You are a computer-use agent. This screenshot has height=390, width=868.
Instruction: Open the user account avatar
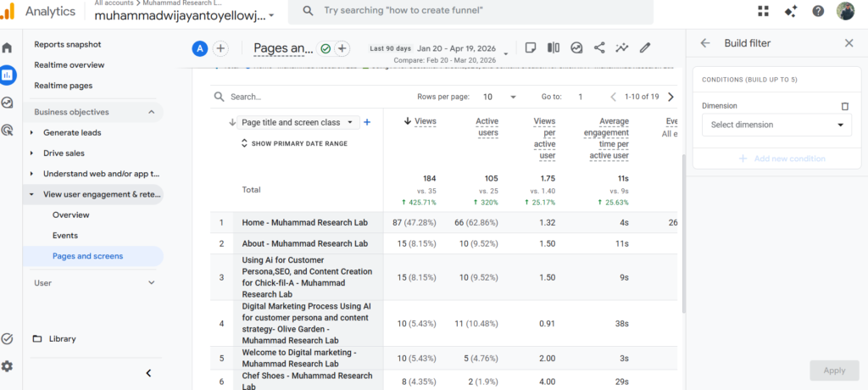click(x=845, y=11)
